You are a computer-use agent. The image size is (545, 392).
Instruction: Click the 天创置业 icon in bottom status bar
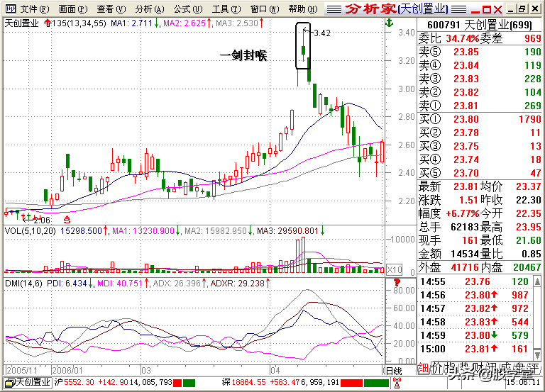coord(9,382)
